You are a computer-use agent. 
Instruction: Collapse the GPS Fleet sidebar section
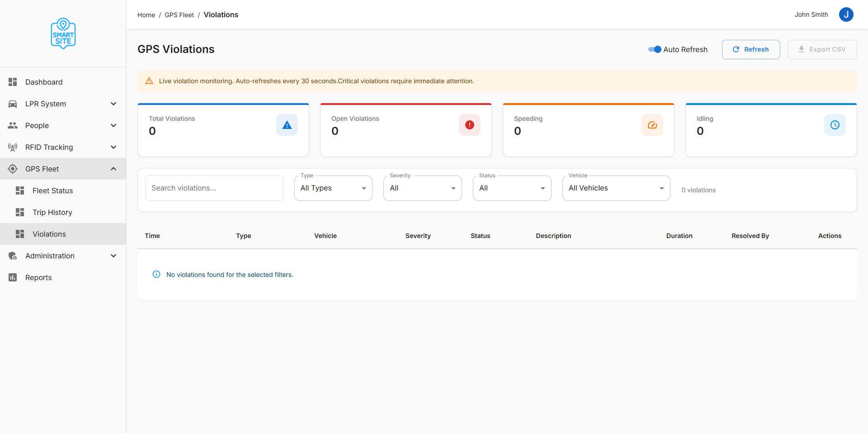pos(113,169)
